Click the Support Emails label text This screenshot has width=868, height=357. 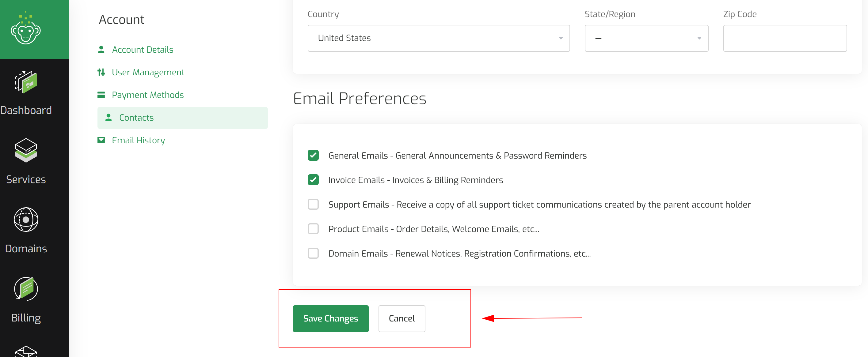tap(539, 205)
